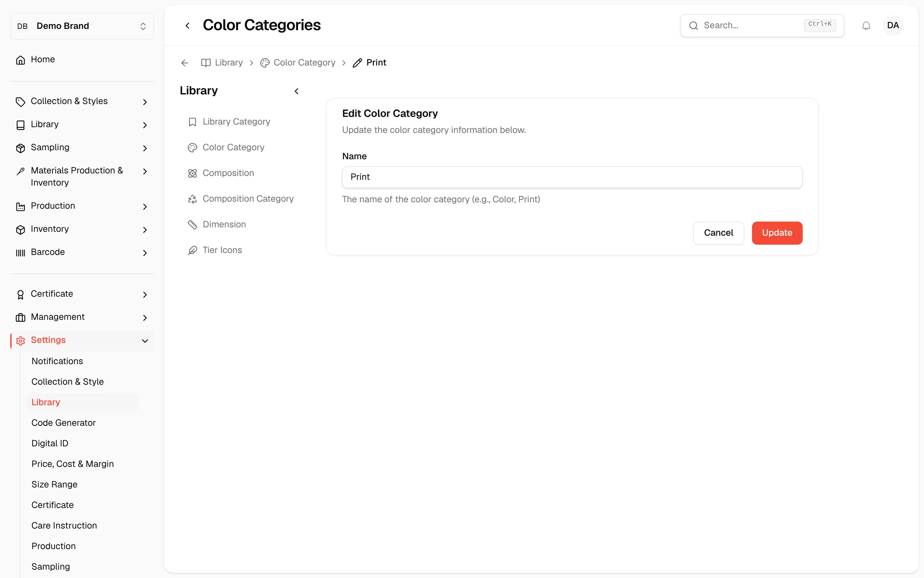The image size is (924, 578).
Task: Click the Home icon in the sidebar
Action: tap(21, 60)
